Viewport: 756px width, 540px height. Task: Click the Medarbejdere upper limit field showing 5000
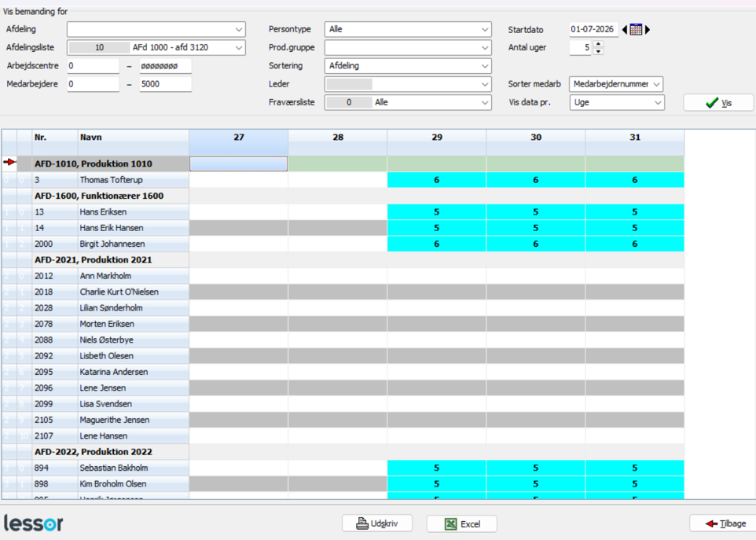click(165, 84)
